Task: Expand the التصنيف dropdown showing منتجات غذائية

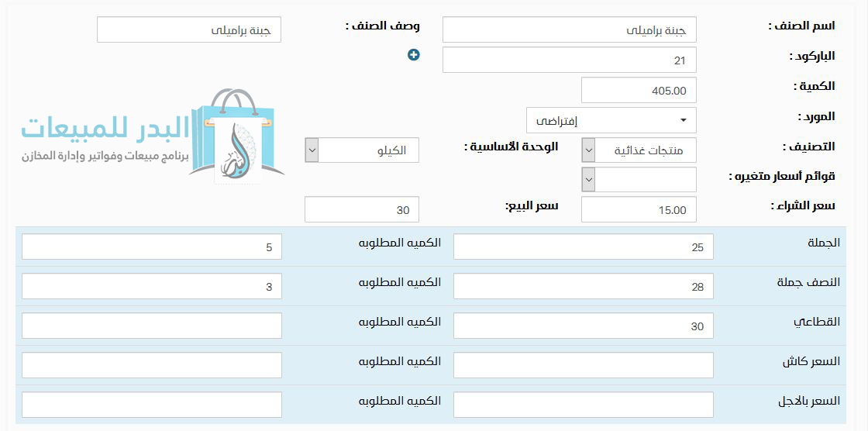Action: click(x=639, y=150)
